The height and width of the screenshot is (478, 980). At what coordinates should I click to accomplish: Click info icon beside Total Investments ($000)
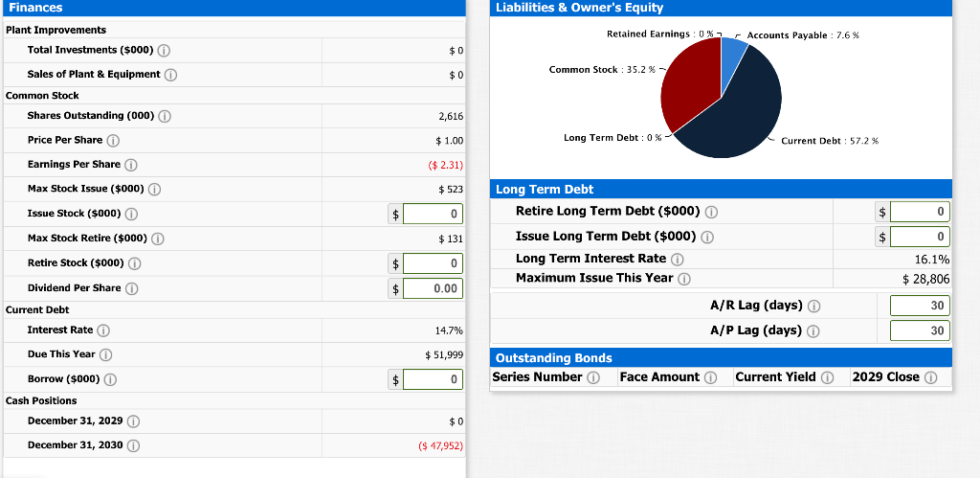click(165, 51)
